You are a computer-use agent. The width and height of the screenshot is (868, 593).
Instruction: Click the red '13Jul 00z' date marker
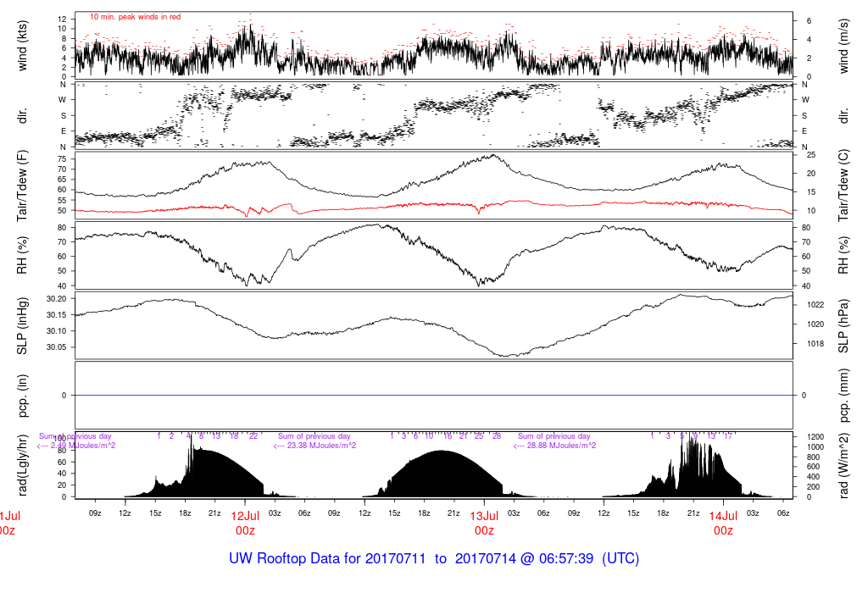(x=484, y=523)
